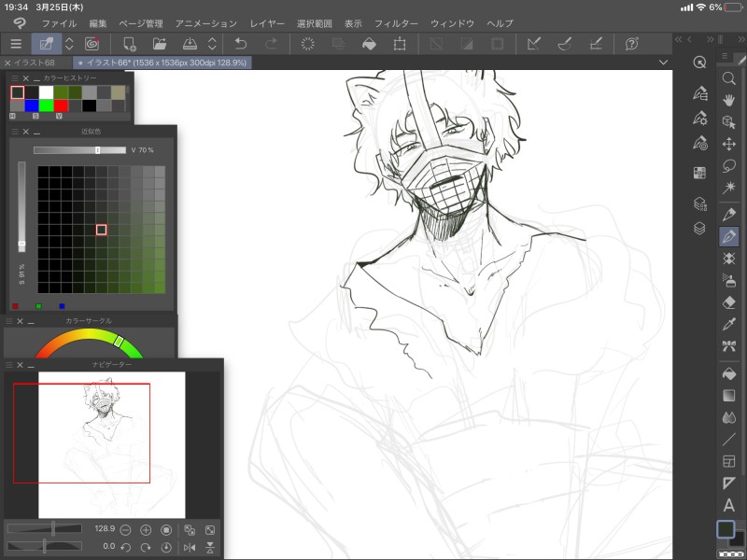Toggle snap to ruler icon
The height and width of the screenshot is (560, 747).
tap(534, 44)
